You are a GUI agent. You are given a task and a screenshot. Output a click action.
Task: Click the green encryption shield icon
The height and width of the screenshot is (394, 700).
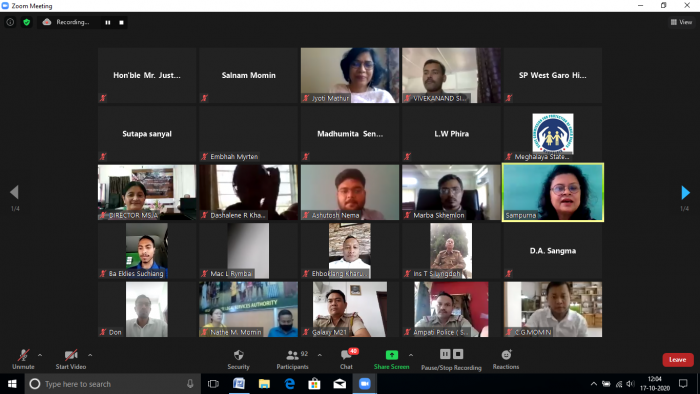coord(27,22)
